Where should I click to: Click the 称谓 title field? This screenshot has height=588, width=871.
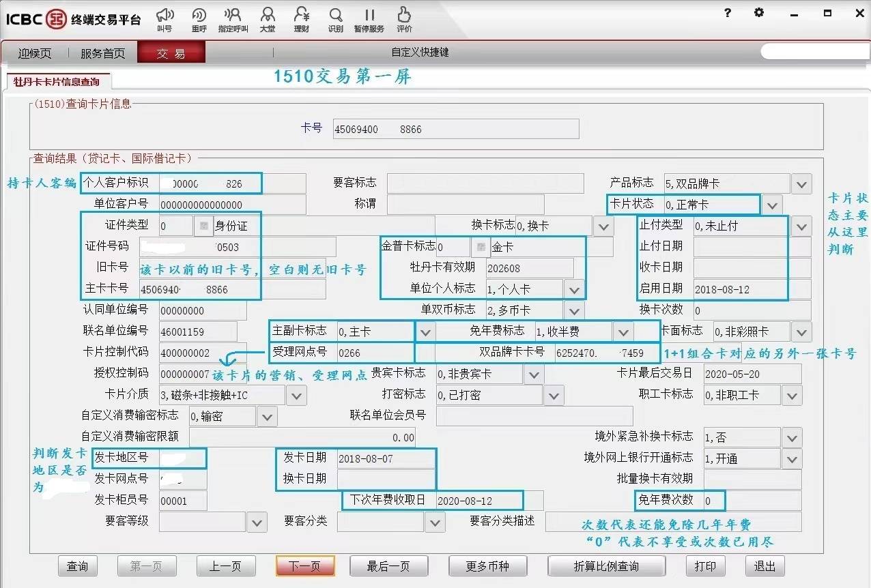466,205
